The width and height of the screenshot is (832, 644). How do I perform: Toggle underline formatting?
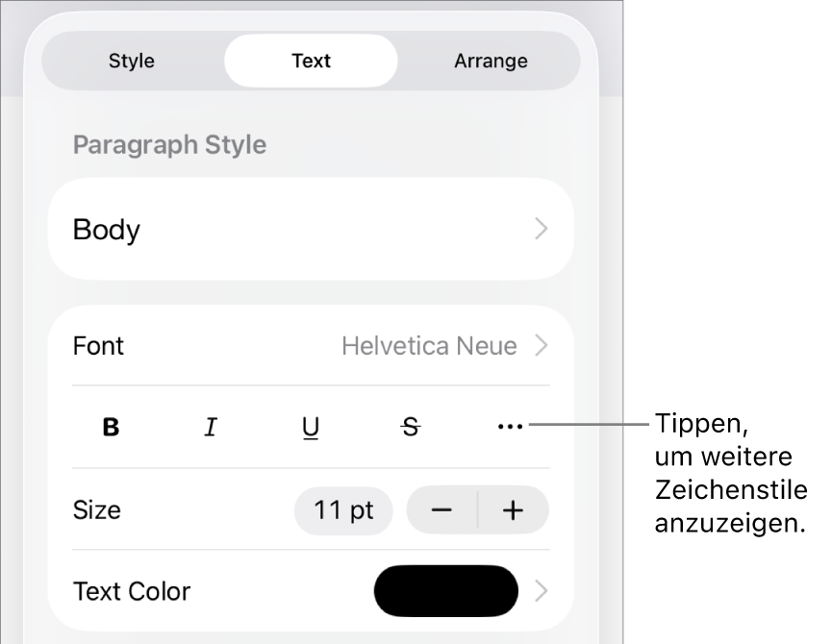click(x=311, y=428)
